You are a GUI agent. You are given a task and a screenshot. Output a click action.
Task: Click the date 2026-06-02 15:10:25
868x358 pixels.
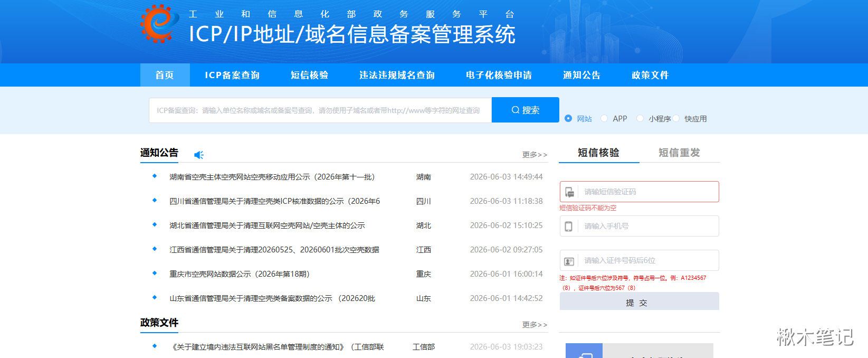507,225
